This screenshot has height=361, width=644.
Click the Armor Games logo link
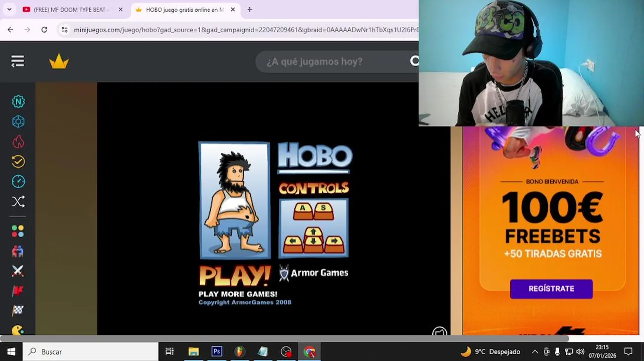tap(313, 273)
